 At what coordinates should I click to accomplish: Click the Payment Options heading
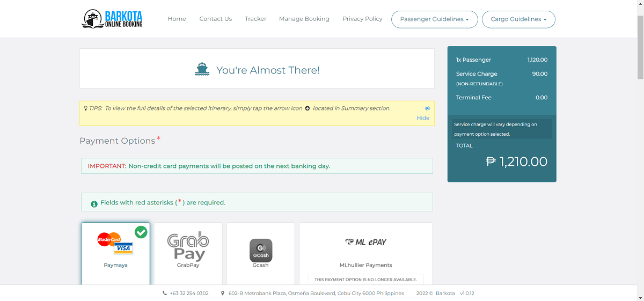click(118, 141)
